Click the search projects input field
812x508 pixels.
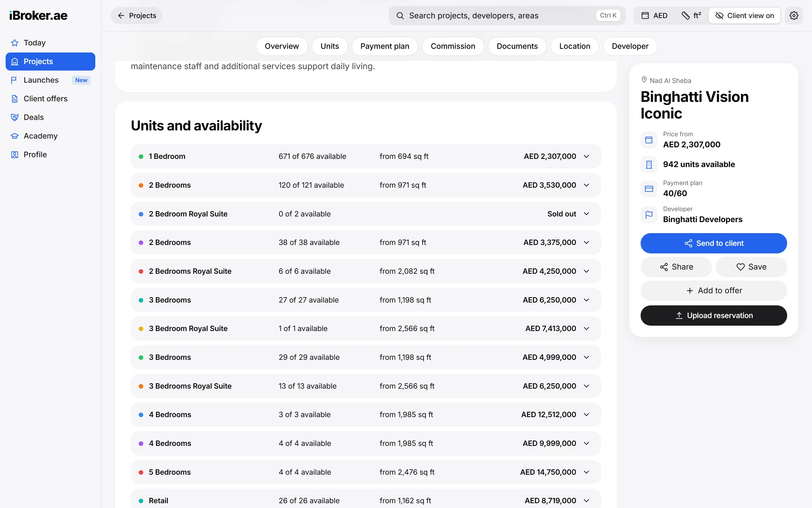coord(507,16)
